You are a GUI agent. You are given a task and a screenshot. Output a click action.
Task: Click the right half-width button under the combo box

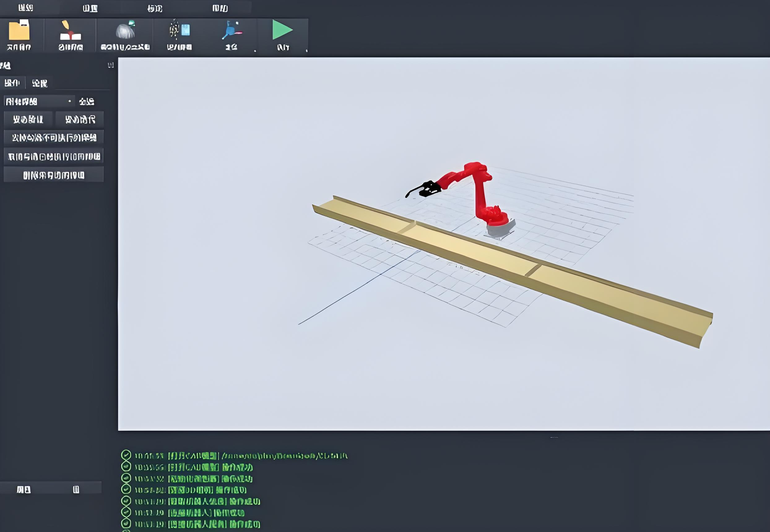(x=80, y=119)
